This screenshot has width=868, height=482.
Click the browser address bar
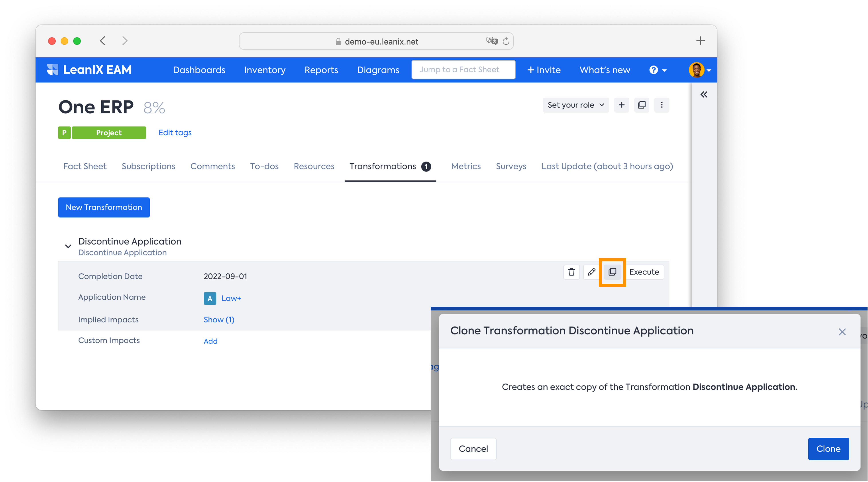tap(376, 41)
